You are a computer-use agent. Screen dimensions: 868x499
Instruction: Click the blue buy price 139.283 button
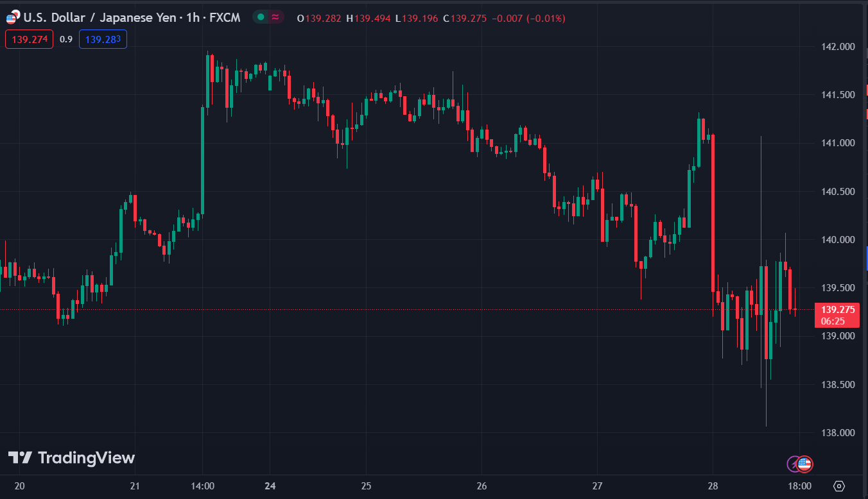[103, 39]
